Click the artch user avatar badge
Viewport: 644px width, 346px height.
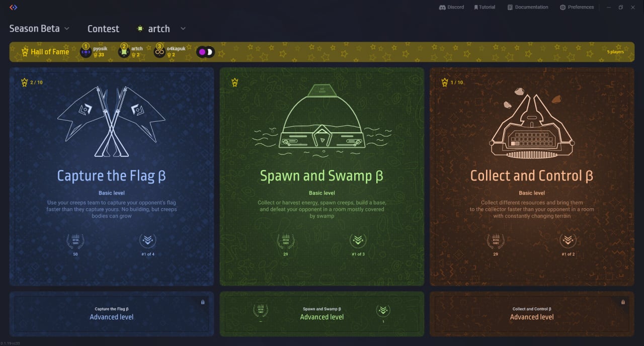(140, 29)
